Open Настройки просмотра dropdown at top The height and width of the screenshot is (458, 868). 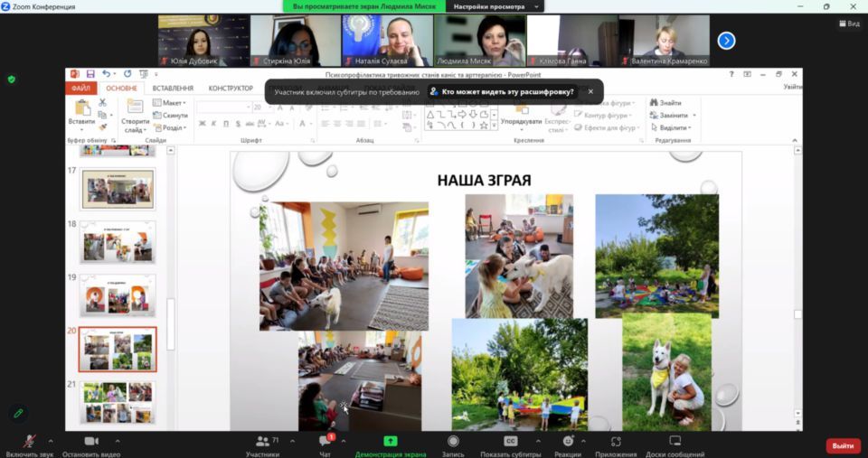pos(494,6)
